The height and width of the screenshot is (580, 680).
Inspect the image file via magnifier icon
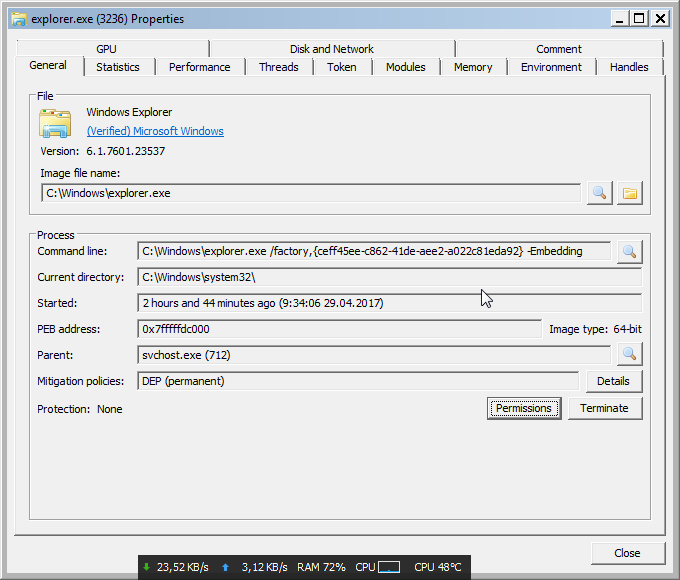click(x=599, y=193)
